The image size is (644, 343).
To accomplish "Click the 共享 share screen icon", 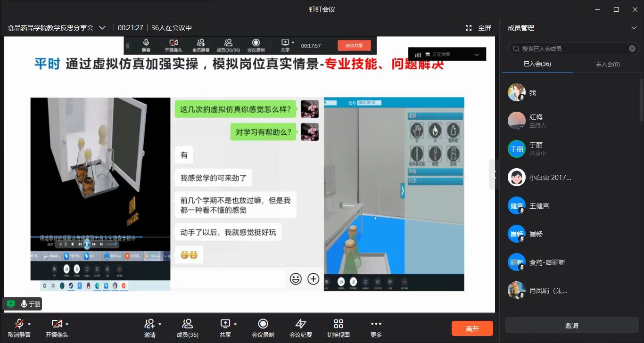I will click(x=225, y=324).
